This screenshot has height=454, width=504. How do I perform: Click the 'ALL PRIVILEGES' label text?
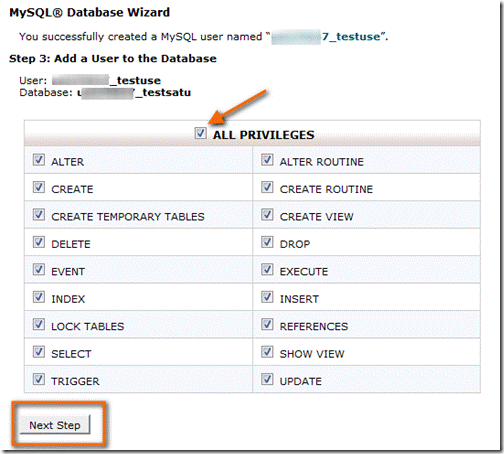point(264,135)
